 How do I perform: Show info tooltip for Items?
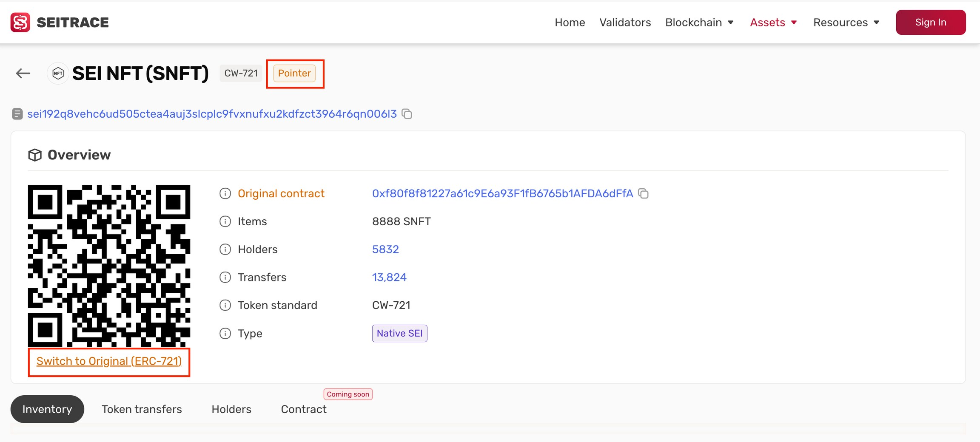(x=225, y=221)
